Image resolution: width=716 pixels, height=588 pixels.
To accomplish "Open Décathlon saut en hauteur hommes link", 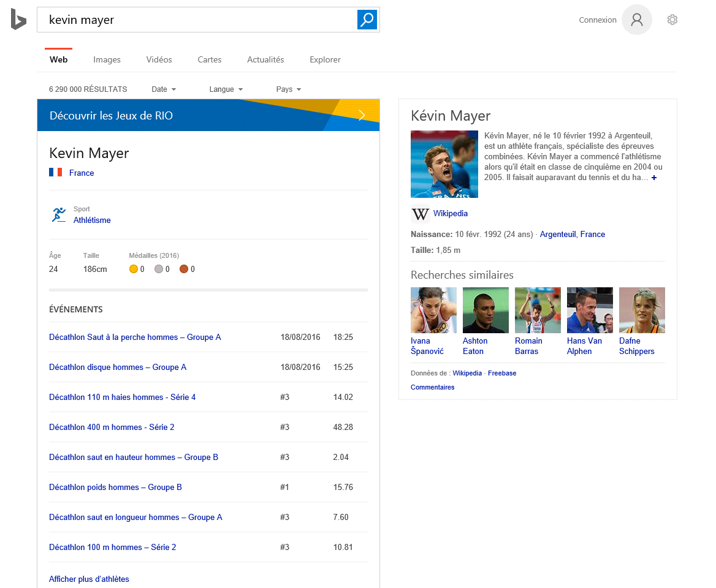I will point(134,457).
